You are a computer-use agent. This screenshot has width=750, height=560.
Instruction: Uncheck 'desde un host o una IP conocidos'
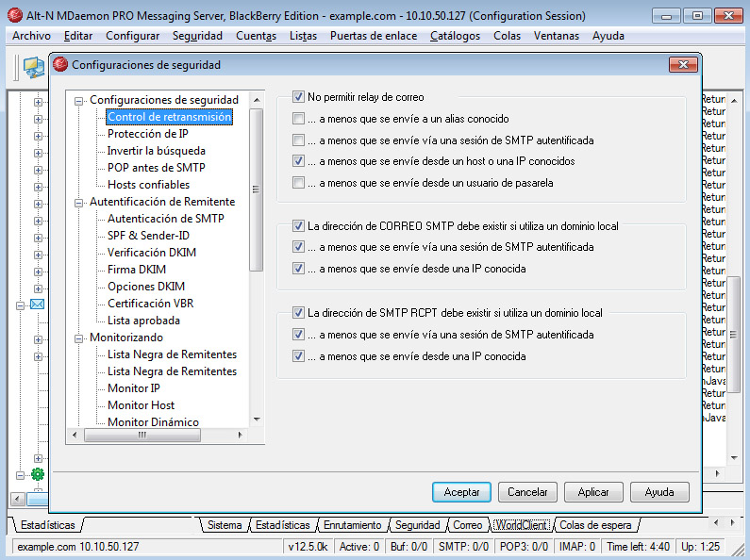(x=298, y=161)
